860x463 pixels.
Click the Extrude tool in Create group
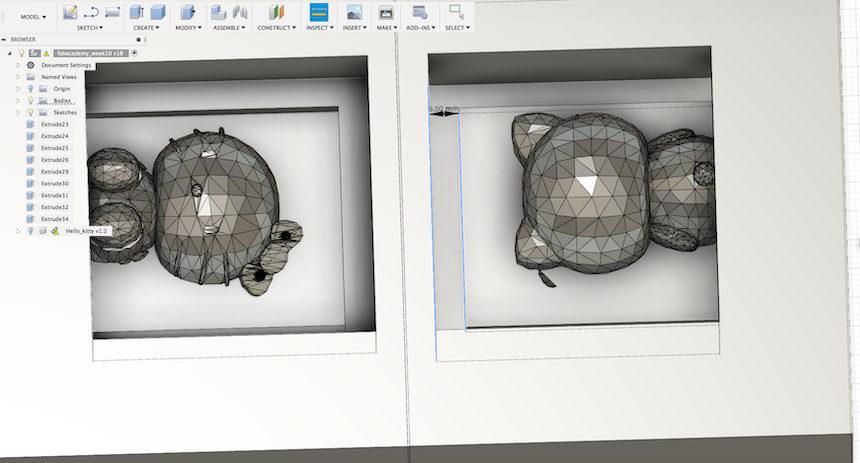click(x=137, y=12)
